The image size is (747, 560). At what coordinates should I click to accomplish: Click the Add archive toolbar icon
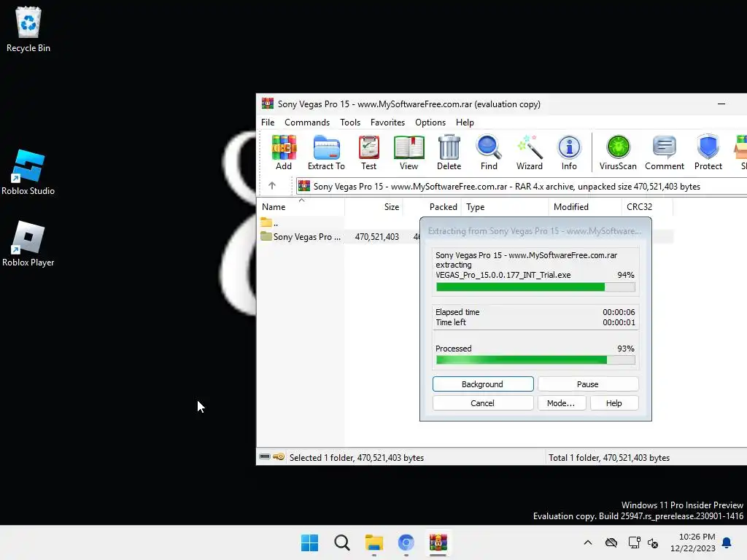[284, 152]
